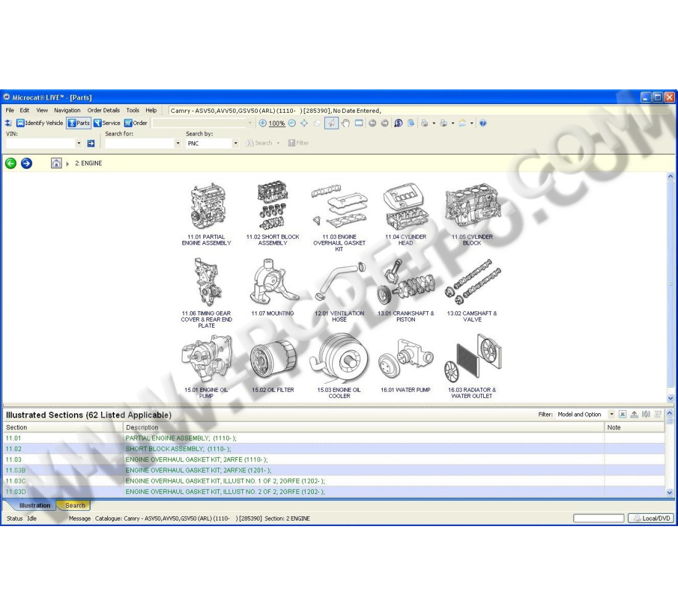Click the zoom out magnifier icon
The width and height of the screenshot is (678, 616).
pos(292,123)
